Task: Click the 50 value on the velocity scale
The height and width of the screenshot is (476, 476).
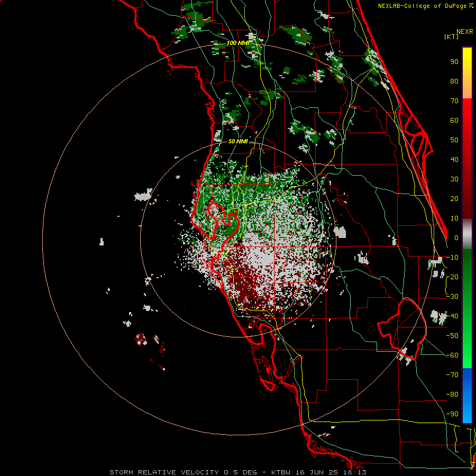Action: click(454, 140)
